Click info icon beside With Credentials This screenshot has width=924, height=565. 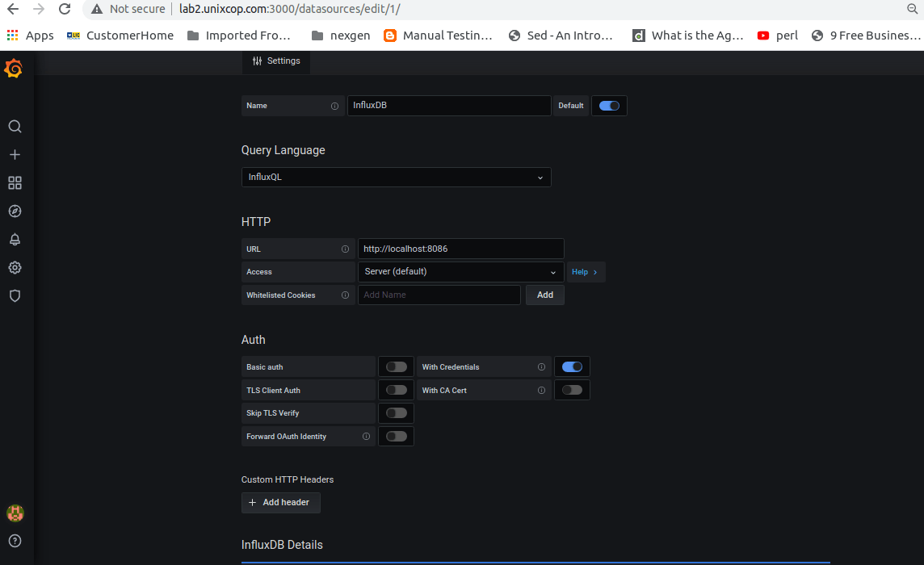tap(541, 367)
